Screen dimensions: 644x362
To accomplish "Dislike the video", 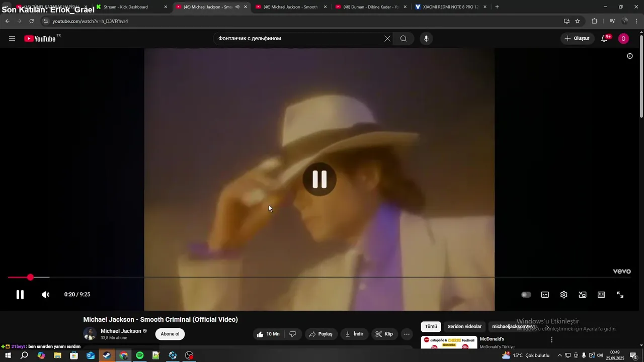I will [x=292, y=334].
